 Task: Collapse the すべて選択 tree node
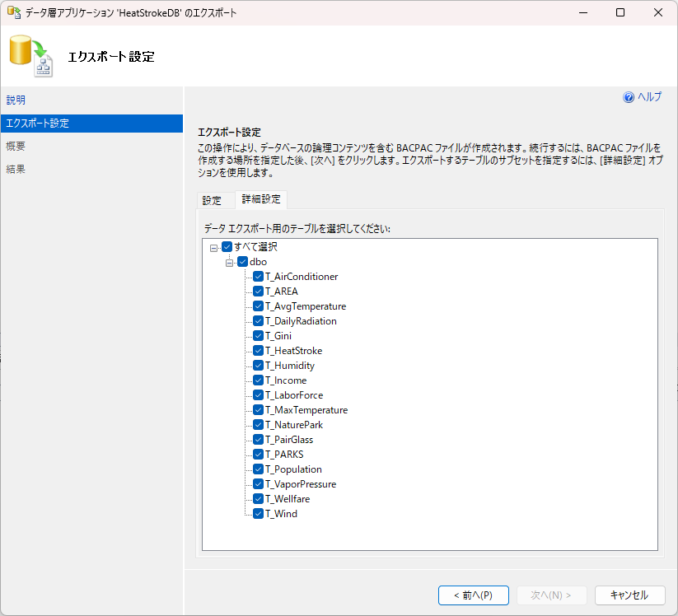pyautogui.click(x=214, y=247)
